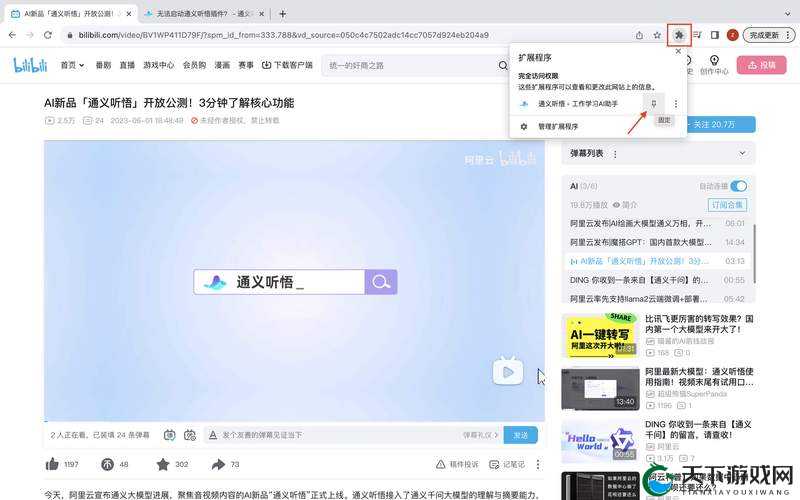Expand the 弹幕列表 panel chevron

coord(742,154)
